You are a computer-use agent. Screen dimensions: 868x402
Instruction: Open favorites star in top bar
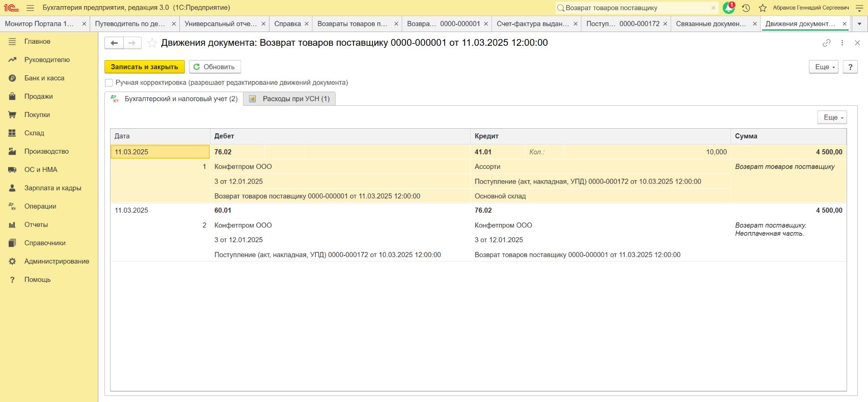point(763,8)
